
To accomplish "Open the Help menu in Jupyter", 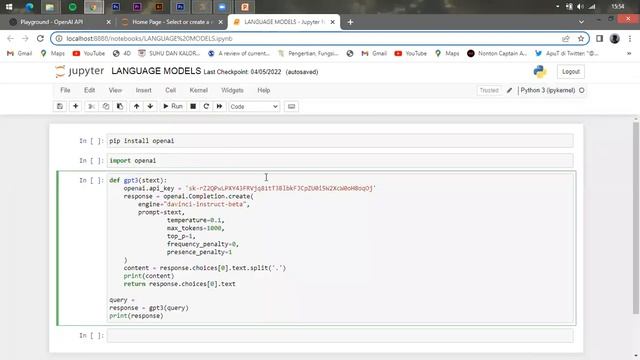I will [x=264, y=90].
